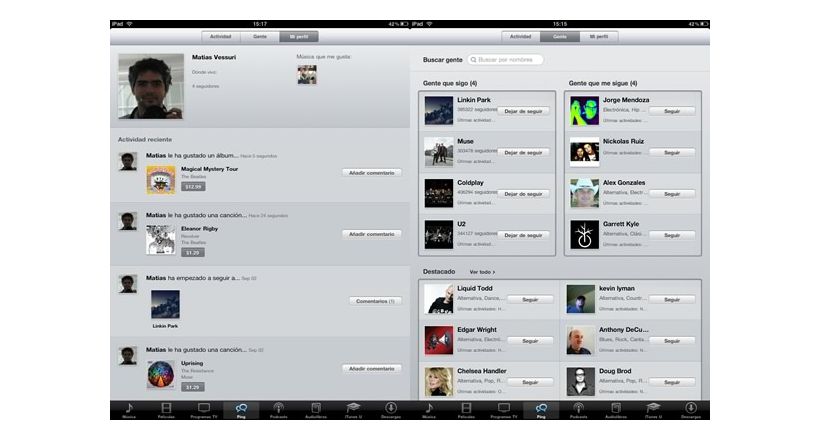Image resolution: width=820 pixels, height=440 pixels.
Task: Open Comentarios (1) on Linkin Park follow
Action: point(375,301)
